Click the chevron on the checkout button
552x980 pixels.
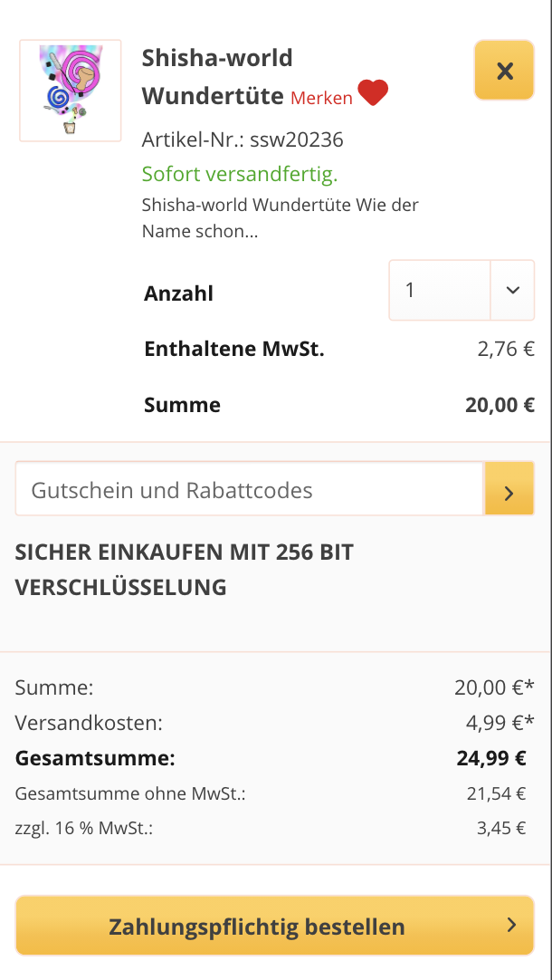[511, 926]
